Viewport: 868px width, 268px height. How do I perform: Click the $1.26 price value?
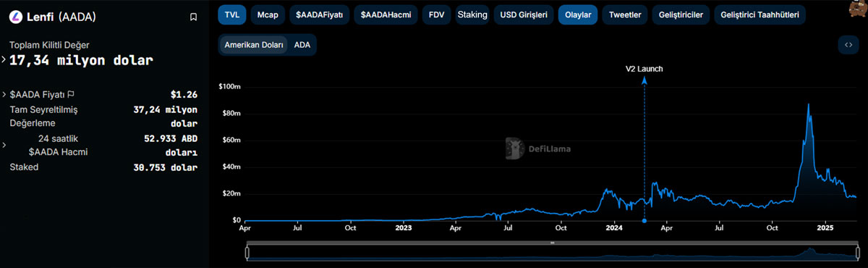(x=184, y=95)
